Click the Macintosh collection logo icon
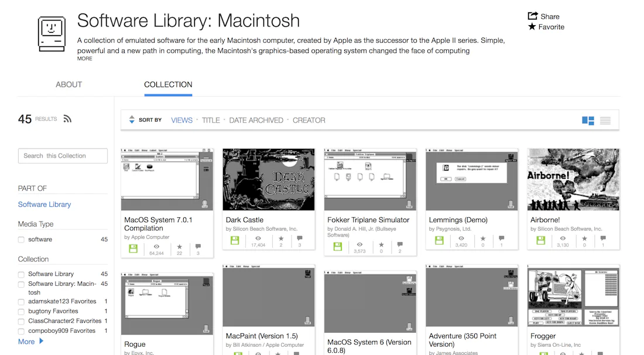 click(x=52, y=34)
